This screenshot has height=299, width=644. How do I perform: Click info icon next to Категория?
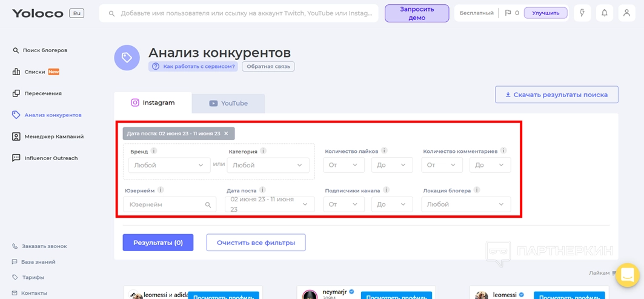coord(264,151)
